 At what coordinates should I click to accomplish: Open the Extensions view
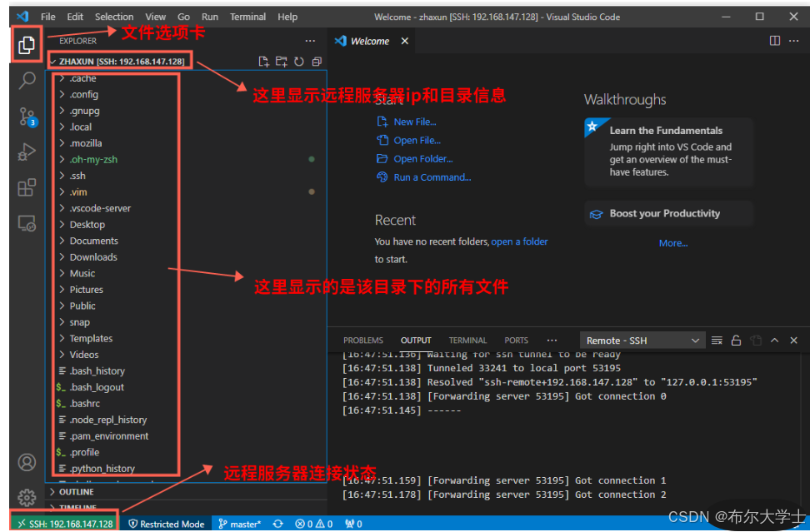tap(27, 187)
